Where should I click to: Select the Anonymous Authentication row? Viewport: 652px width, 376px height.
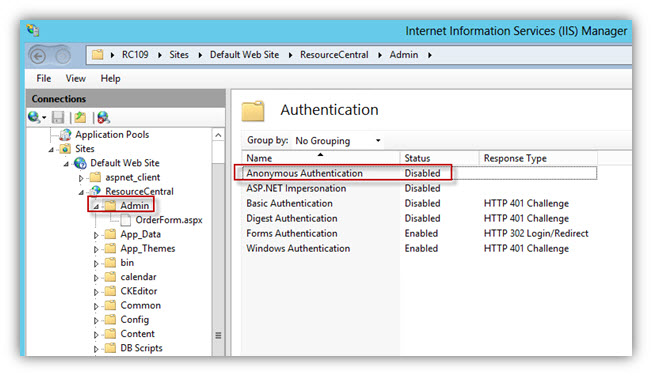pyautogui.click(x=419, y=173)
